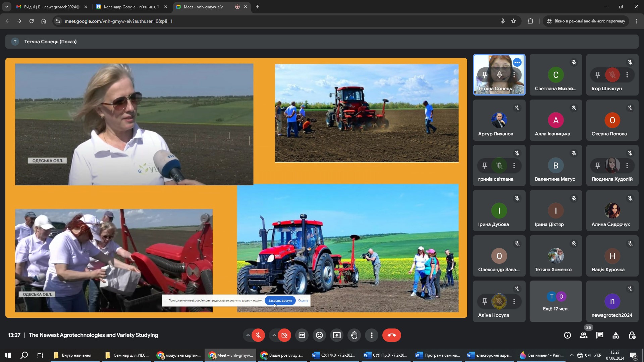This screenshot has width=644, height=362.
Task: Click the present screen icon
Action: click(337, 335)
